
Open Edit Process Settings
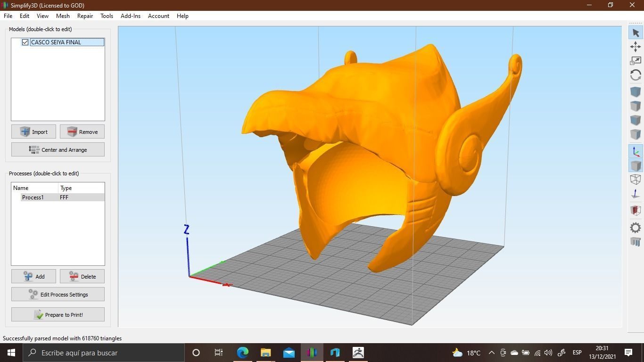58,295
